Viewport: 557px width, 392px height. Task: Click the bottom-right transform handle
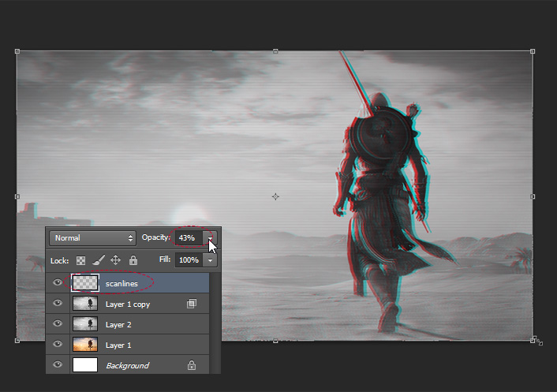pos(533,341)
